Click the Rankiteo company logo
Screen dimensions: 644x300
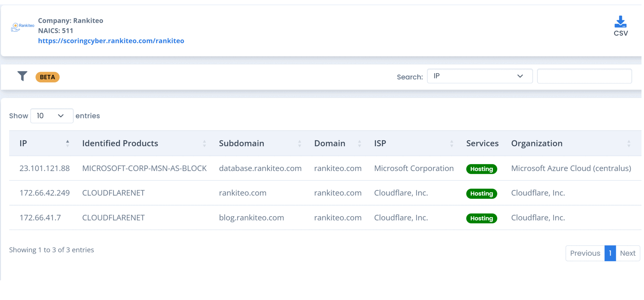(22, 27)
